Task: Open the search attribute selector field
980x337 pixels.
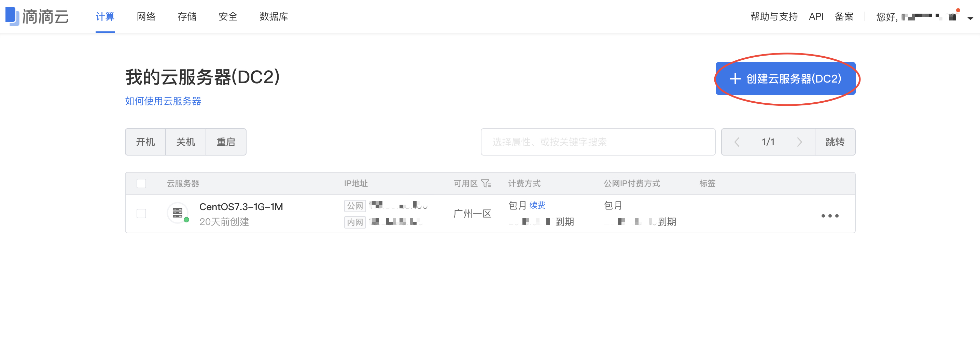Action: pyautogui.click(x=597, y=142)
